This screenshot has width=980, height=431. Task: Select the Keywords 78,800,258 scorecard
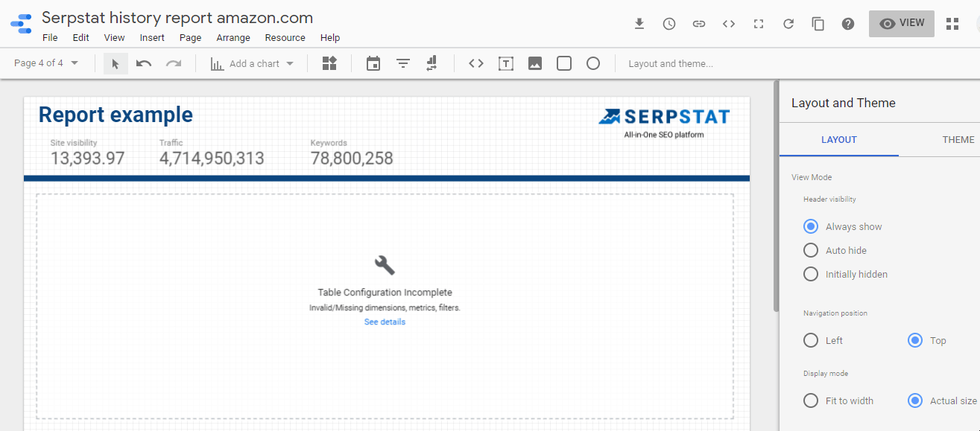pyautogui.click(x=352, y=153)
